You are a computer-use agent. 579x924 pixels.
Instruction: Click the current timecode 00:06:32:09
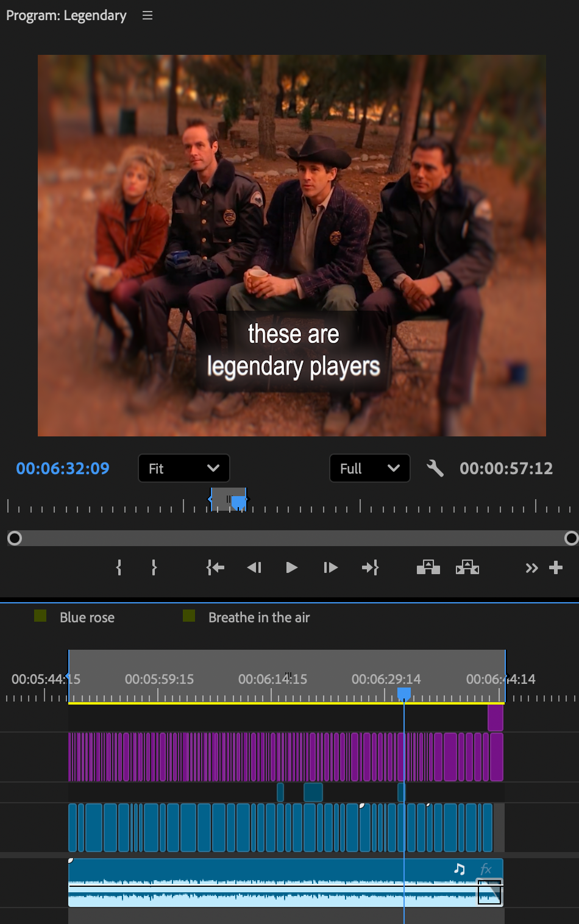pyautogui.click(x=63, y=468)
